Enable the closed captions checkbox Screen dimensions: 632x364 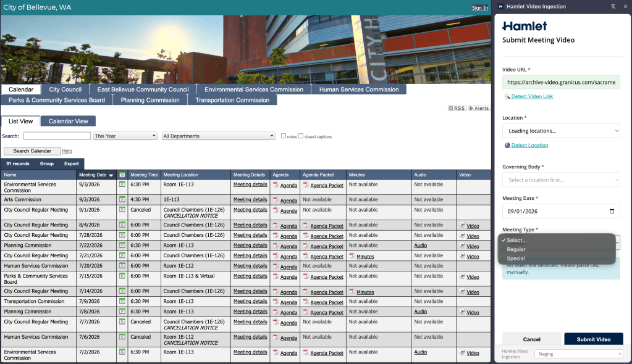(x=301, y=136)
